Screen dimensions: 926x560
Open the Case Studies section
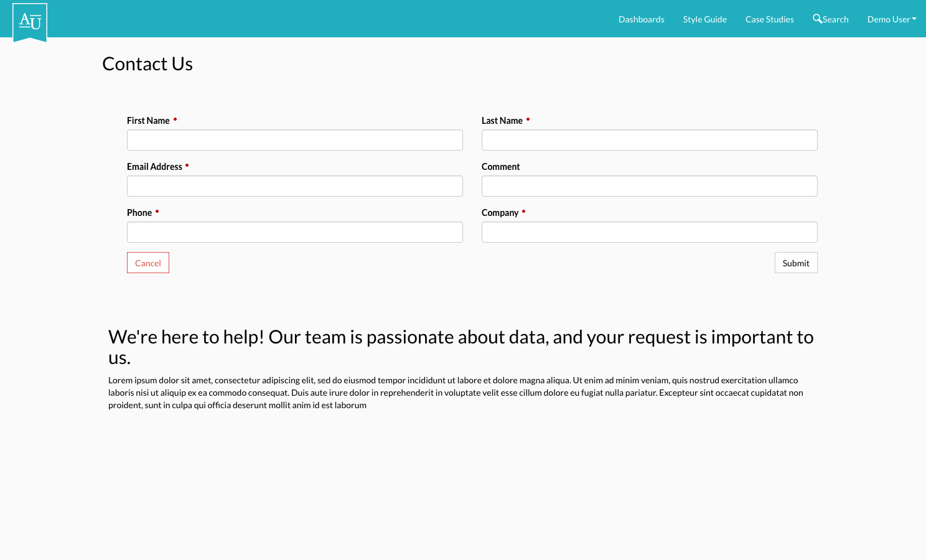[769, 19]
